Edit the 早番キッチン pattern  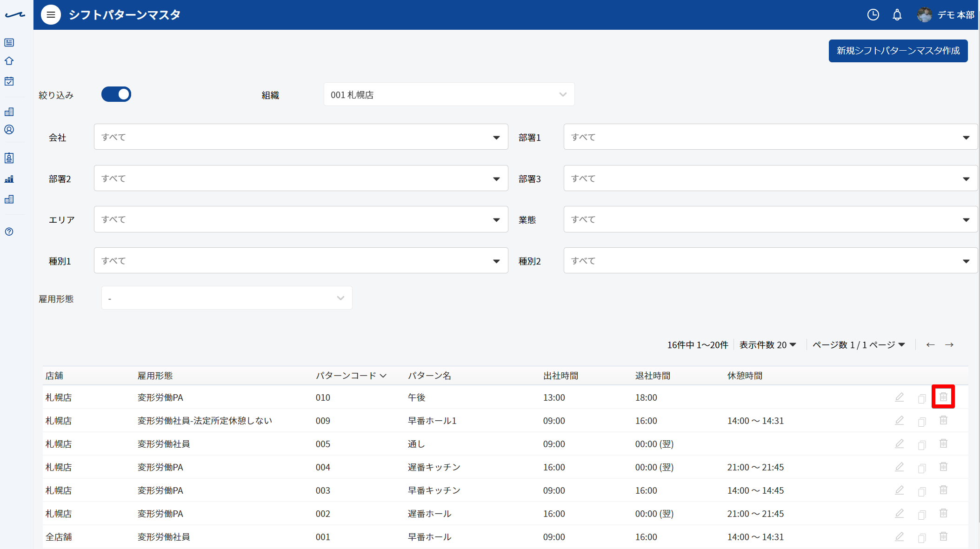(900, 490)
